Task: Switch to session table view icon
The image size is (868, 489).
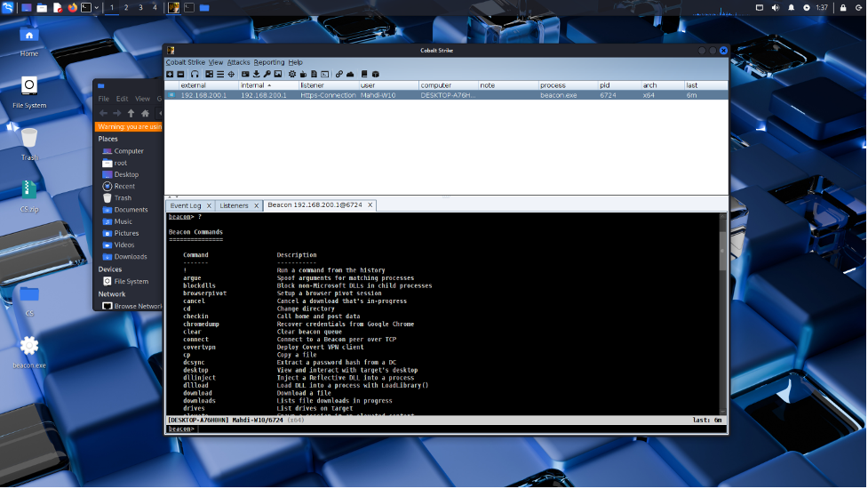Action: (220, 74)
